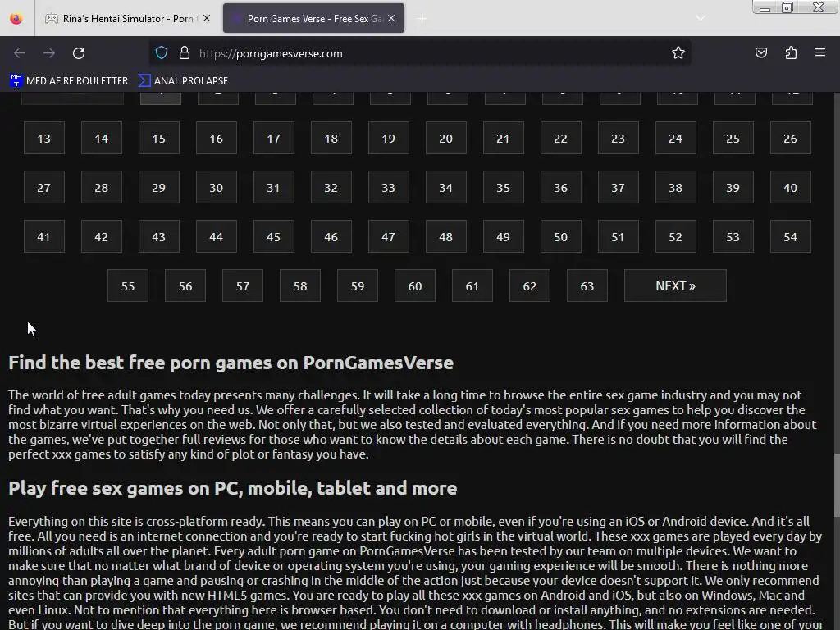Go to pagination page 47
Viewport: 840px width, 630px height.
pyautogui.click(x=388, y=237)
